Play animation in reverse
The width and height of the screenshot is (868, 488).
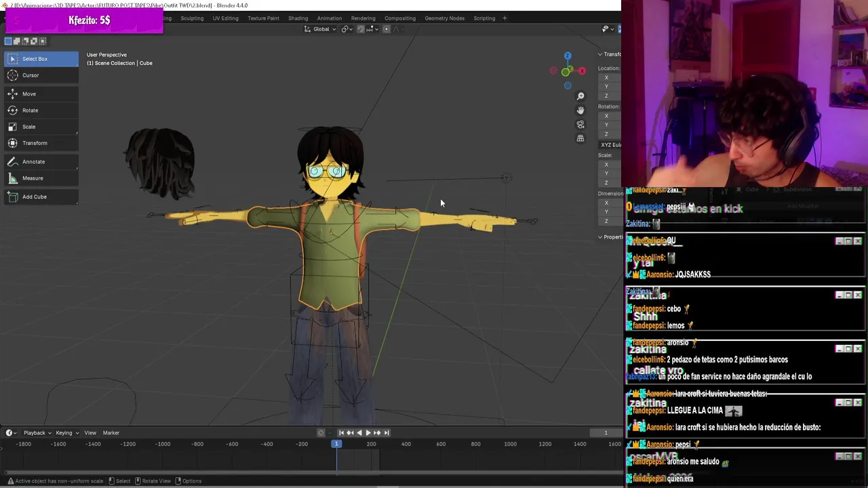359,432
